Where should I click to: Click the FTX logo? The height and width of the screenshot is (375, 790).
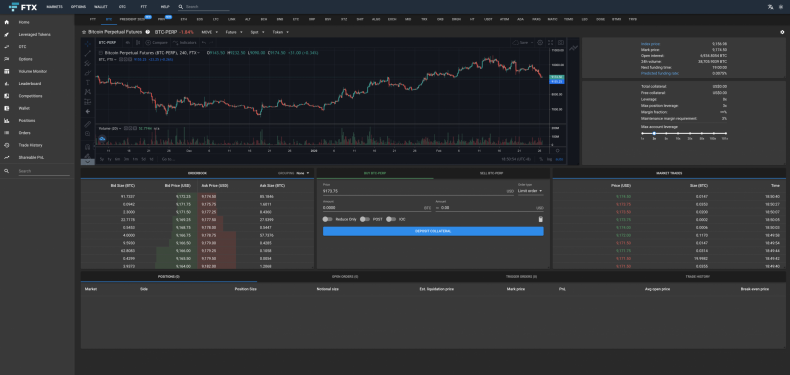point(23,7)
